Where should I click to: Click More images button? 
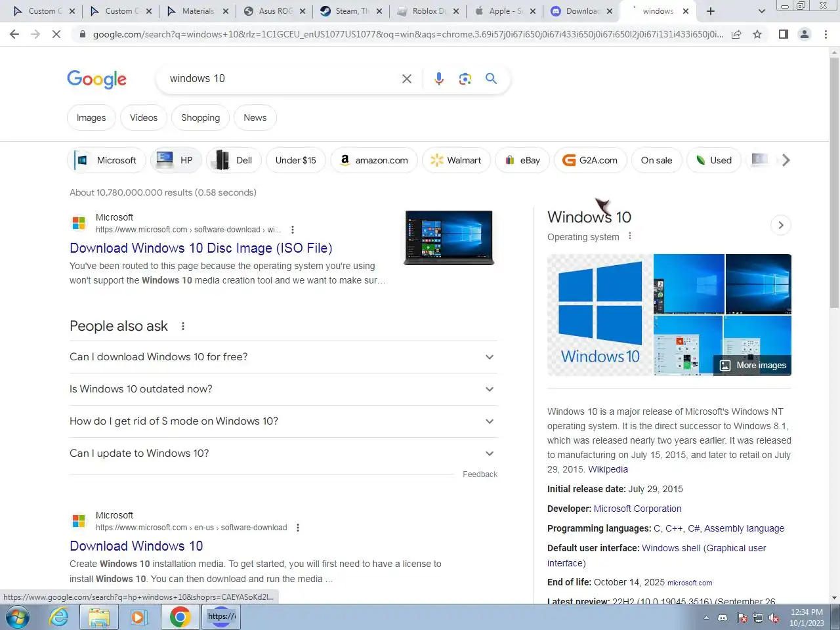click(753, 366)
